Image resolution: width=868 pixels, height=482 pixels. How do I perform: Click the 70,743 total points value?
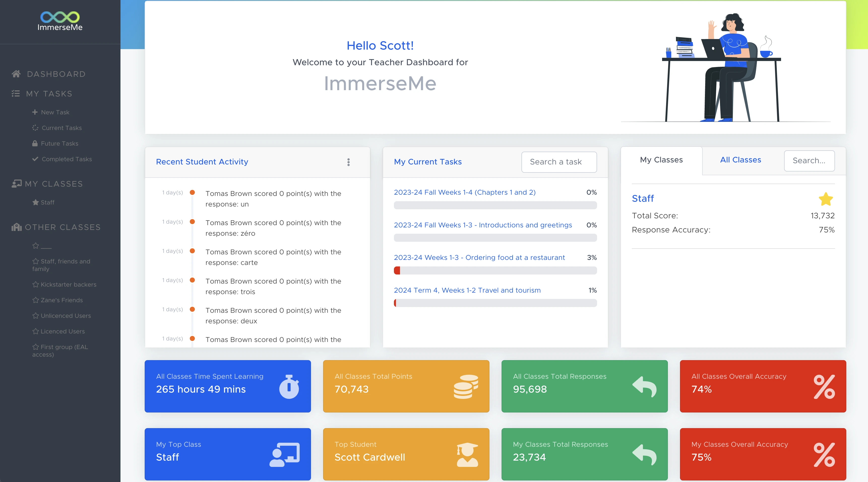[x=351, y=389]
